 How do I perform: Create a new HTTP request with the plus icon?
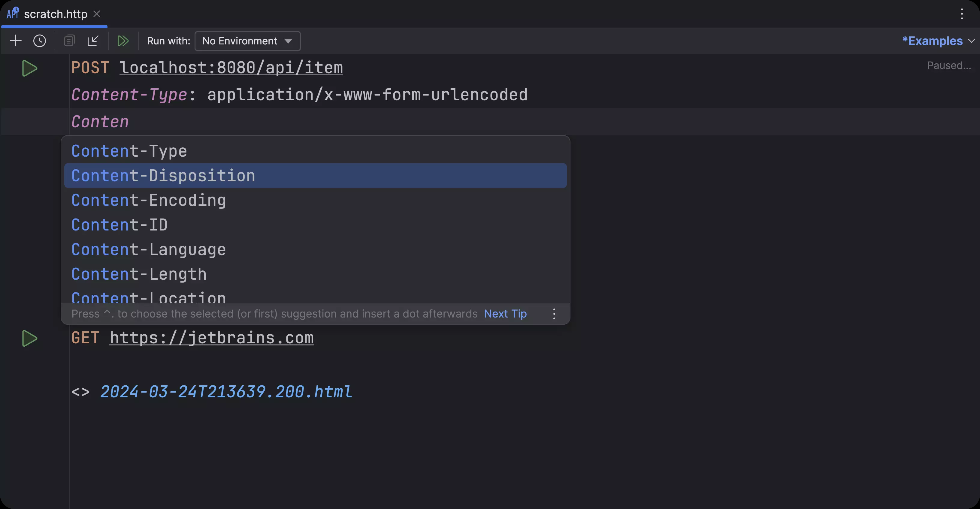[16, 41]
